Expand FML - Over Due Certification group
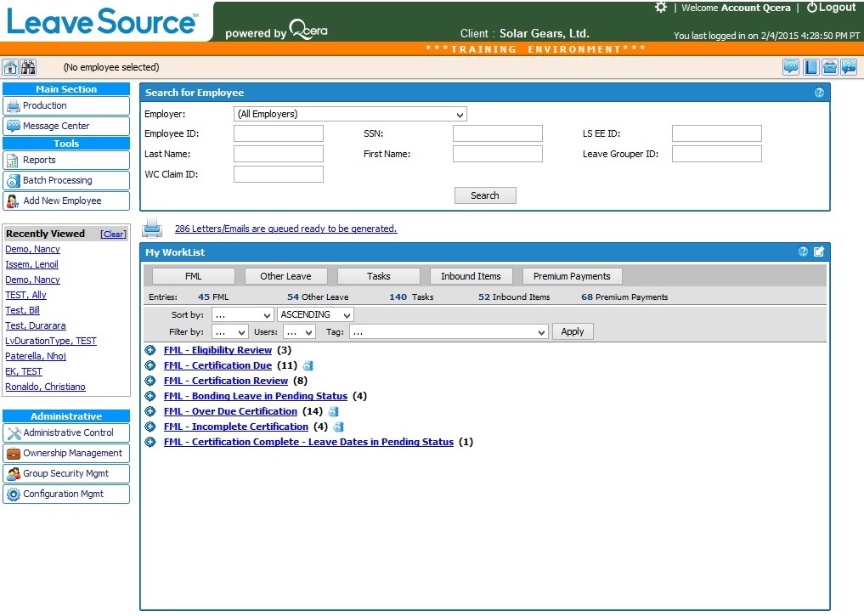 [x=150, y=411]
